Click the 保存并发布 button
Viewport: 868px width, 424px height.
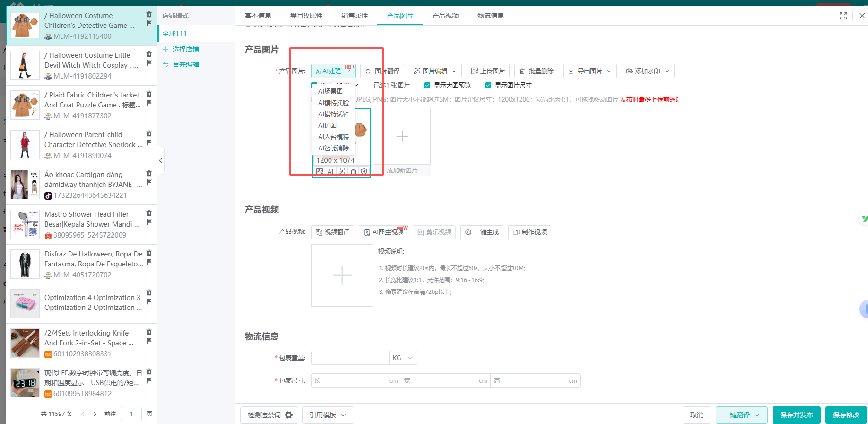[x=796, y=415]
